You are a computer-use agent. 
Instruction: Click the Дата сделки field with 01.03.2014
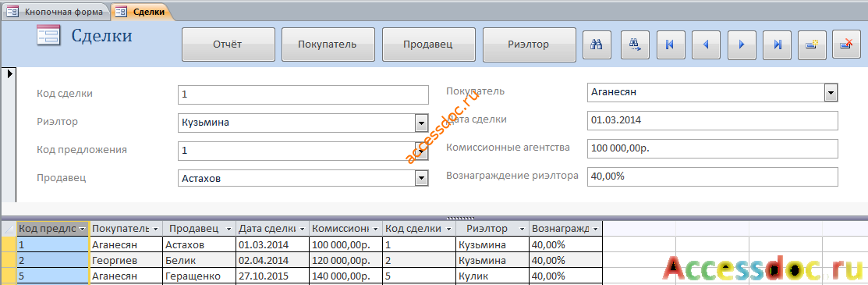[713, 120]
